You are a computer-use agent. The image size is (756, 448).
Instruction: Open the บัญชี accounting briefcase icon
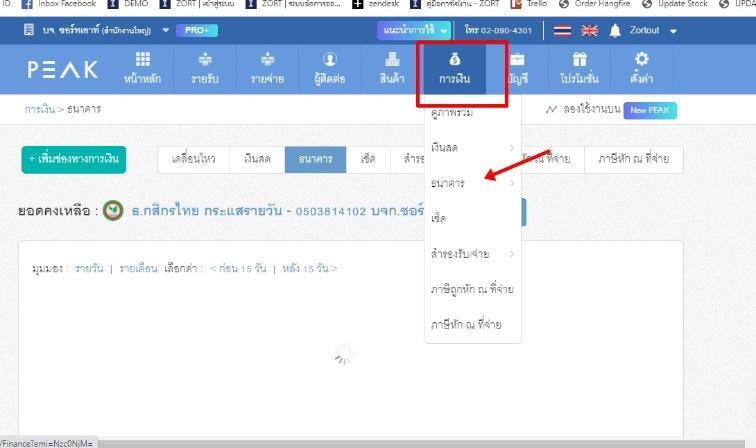[x=517, y=59]
